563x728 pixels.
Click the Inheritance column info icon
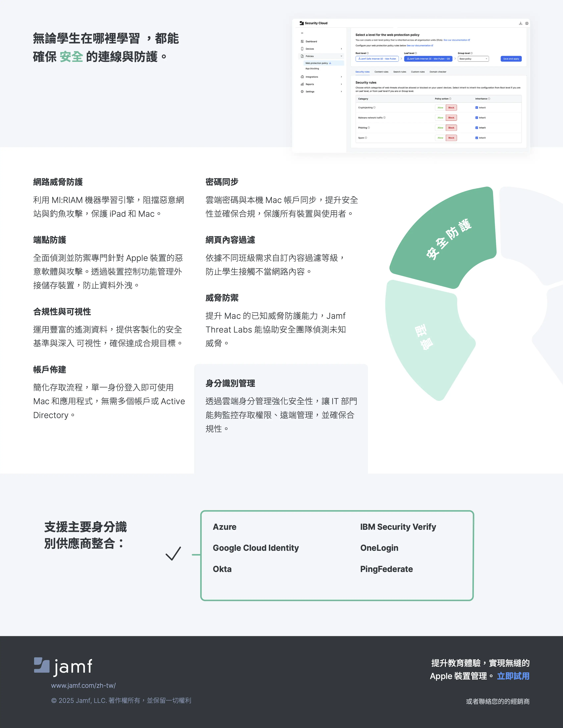[489, 99]
